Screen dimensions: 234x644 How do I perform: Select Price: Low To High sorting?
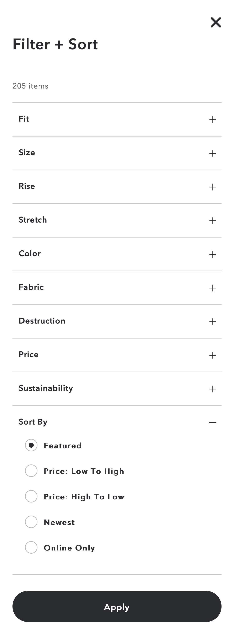click(31, 471)
